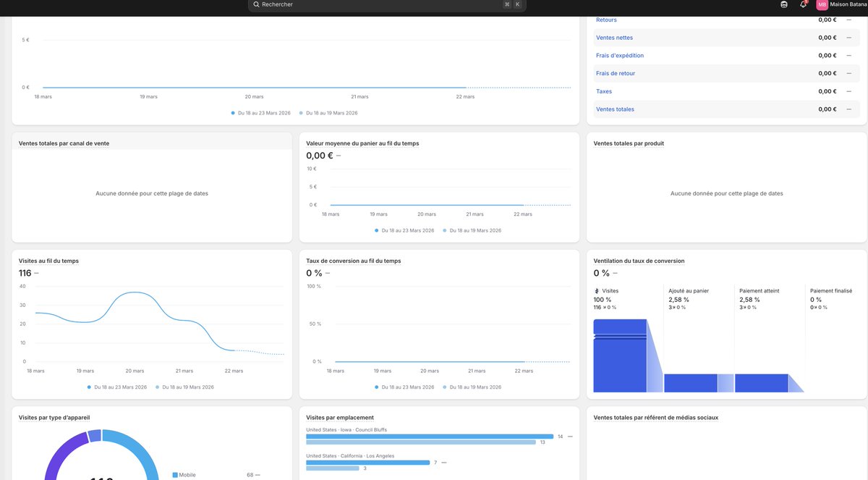Click the 116 total in Visites au fil du temps
The height and width of the screenshot is (480, 868).
[x=25, y=273]
